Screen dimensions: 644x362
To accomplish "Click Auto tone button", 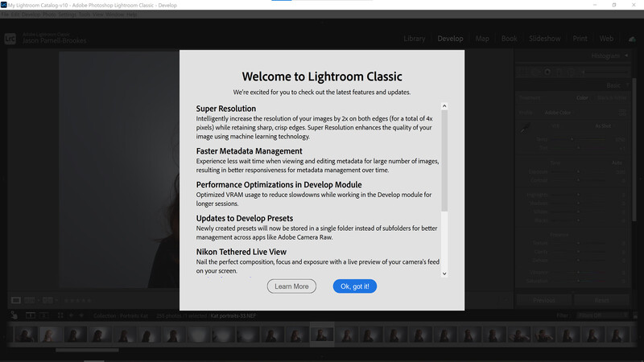I will tap(617, 163).
